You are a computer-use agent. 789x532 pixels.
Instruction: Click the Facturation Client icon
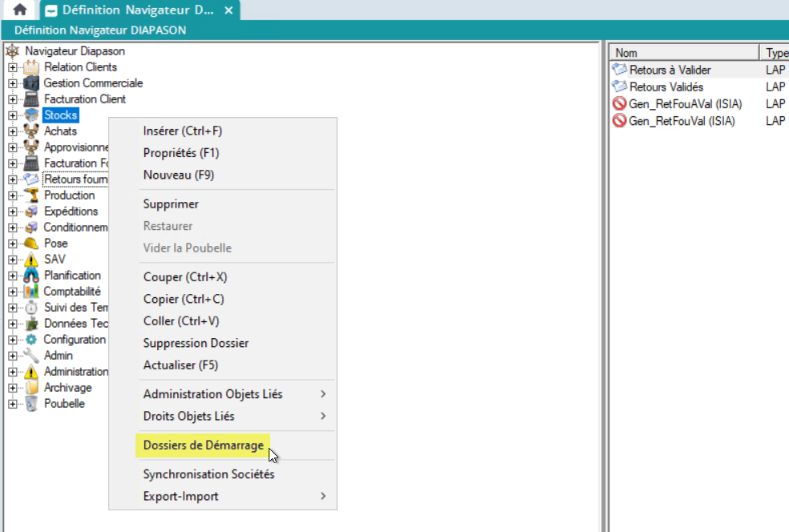31,99
